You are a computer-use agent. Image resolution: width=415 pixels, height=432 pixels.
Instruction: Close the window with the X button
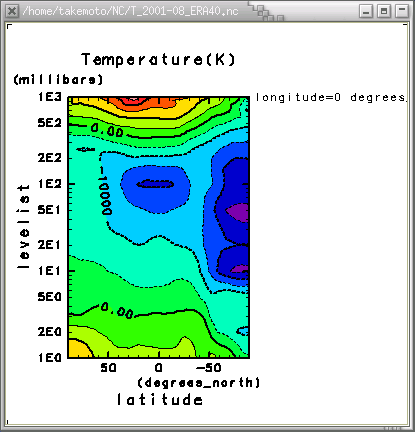12,11
